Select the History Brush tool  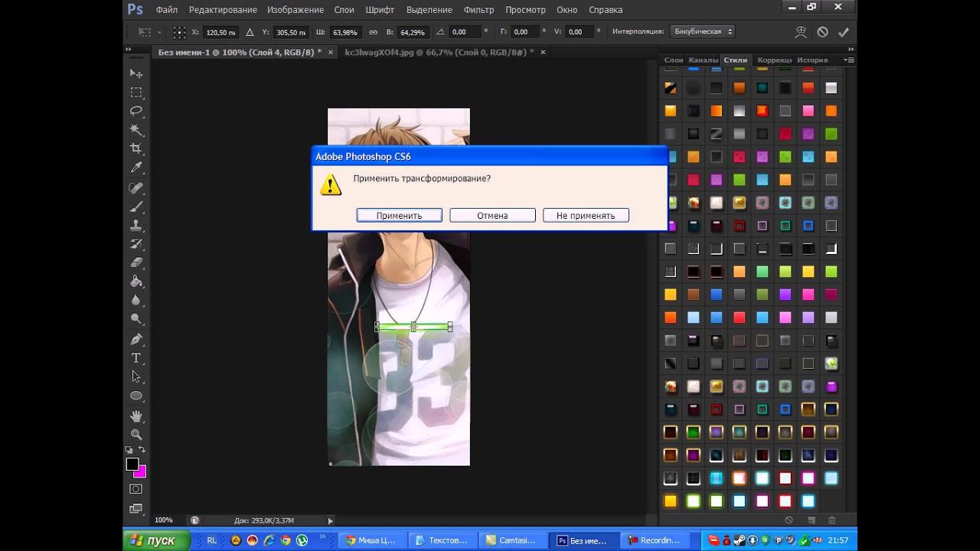coord(136,244)
